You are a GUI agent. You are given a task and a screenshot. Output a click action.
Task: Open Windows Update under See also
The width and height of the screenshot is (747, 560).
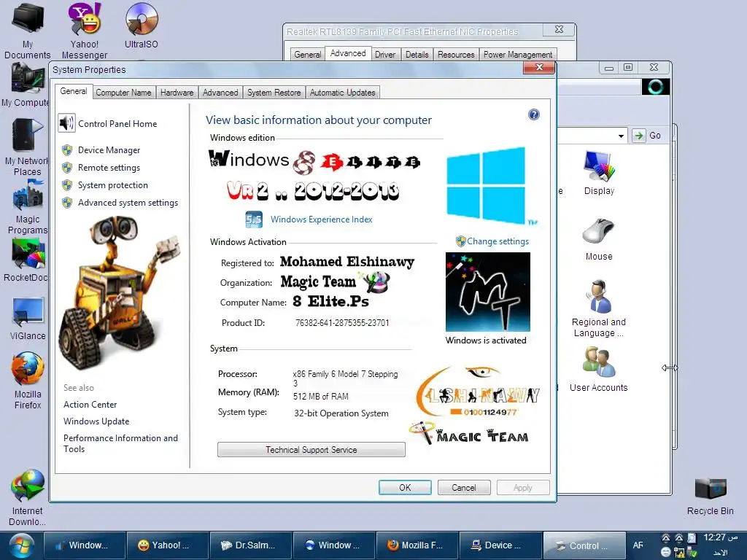point(96,421)
